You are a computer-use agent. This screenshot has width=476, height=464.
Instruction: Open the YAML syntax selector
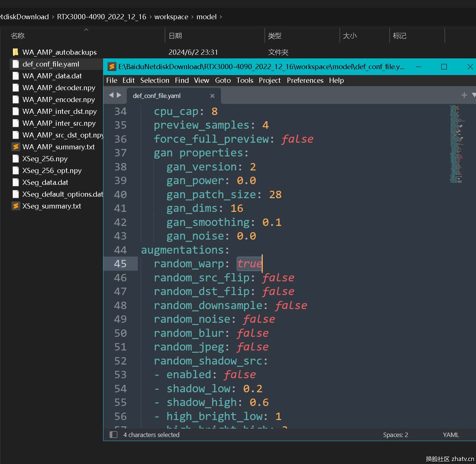click(x=451, y=435)
